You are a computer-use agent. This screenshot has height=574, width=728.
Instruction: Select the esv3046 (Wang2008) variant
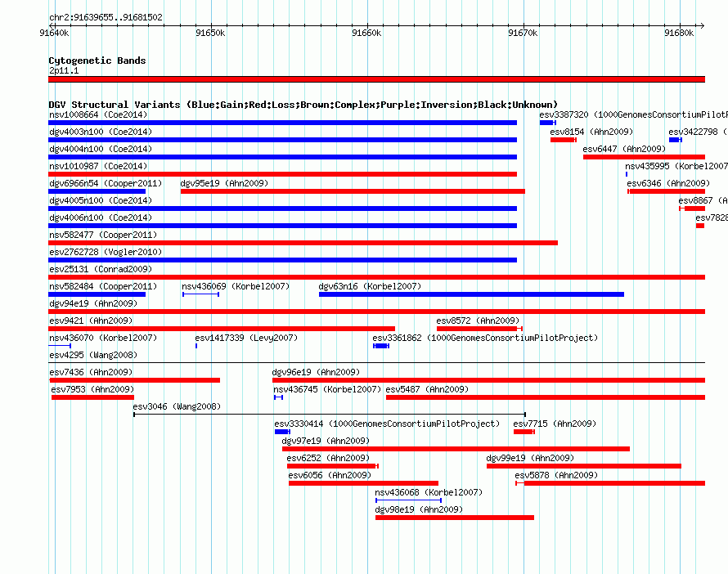point(330,415)
